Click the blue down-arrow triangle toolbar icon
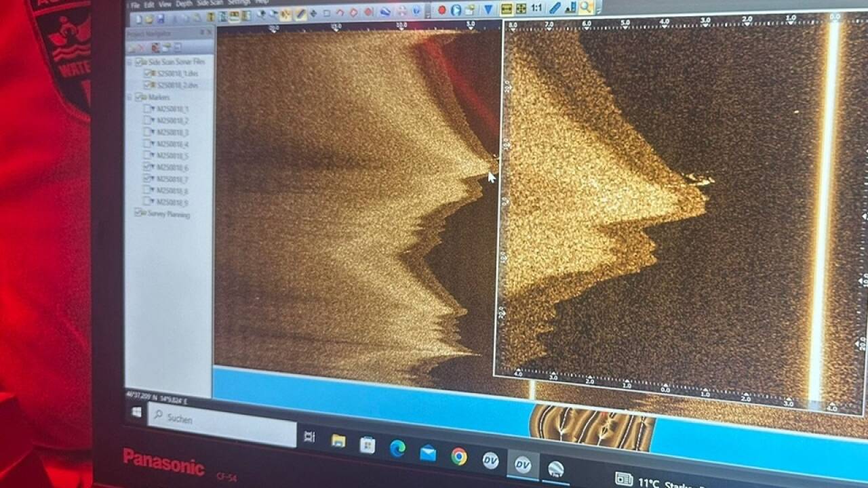 tap(488, 9)
